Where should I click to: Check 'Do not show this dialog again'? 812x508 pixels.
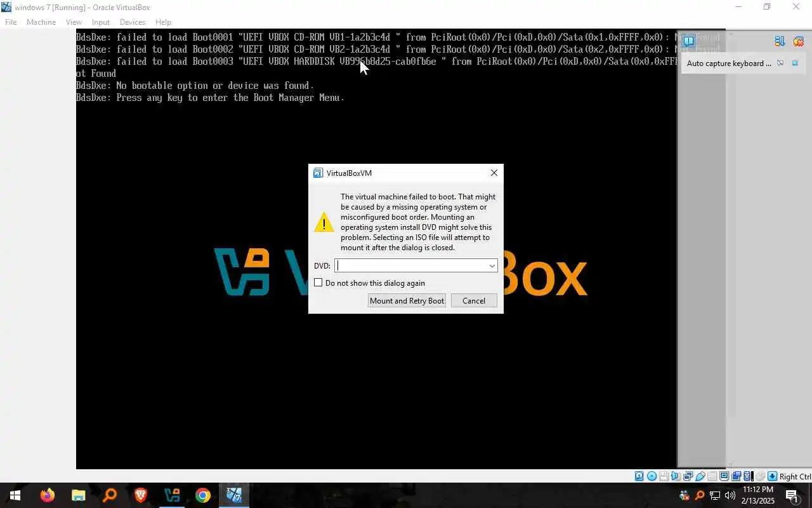[318, 283]
